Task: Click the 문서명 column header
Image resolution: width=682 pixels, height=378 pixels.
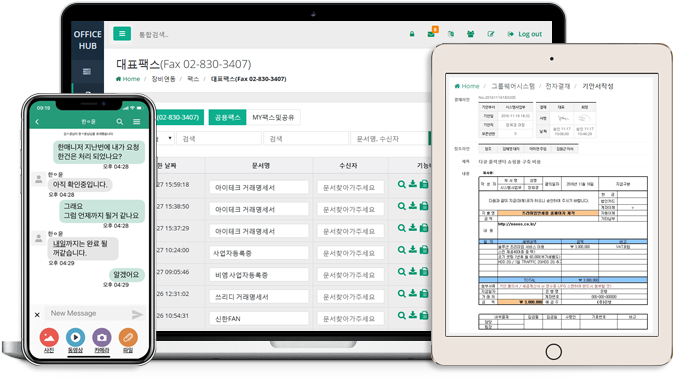Action: tap(261, 165)
